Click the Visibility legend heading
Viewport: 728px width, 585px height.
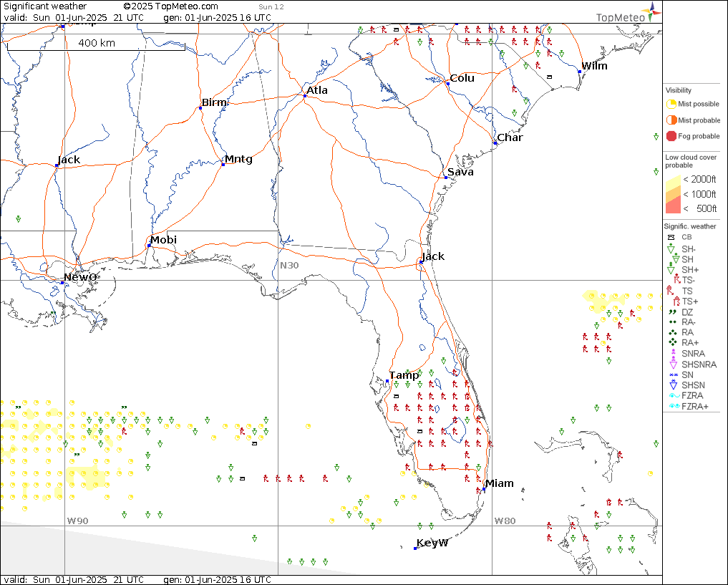[x=679, y=90]
